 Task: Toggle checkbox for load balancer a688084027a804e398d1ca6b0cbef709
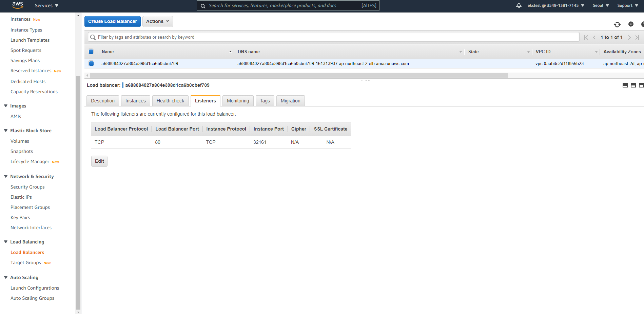pyautogui.click(x=91, y=63)
